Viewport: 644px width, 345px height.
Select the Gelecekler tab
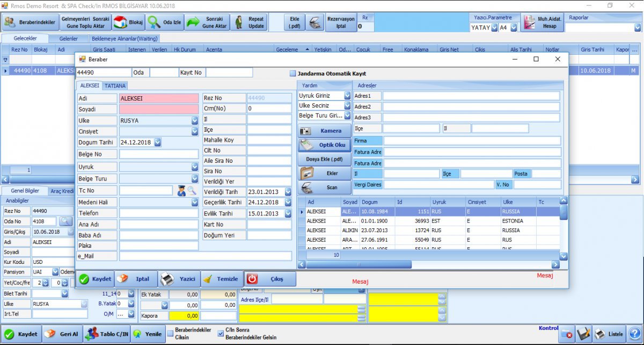[25, 39]
